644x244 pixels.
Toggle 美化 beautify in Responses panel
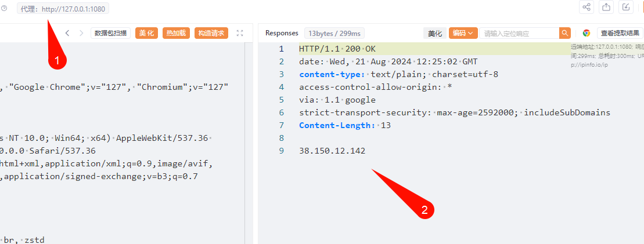click(435, 33)
